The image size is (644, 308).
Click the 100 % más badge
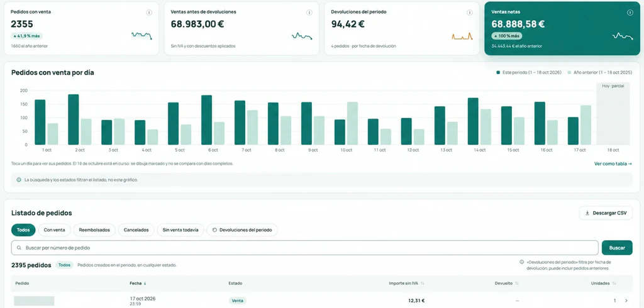507,36
